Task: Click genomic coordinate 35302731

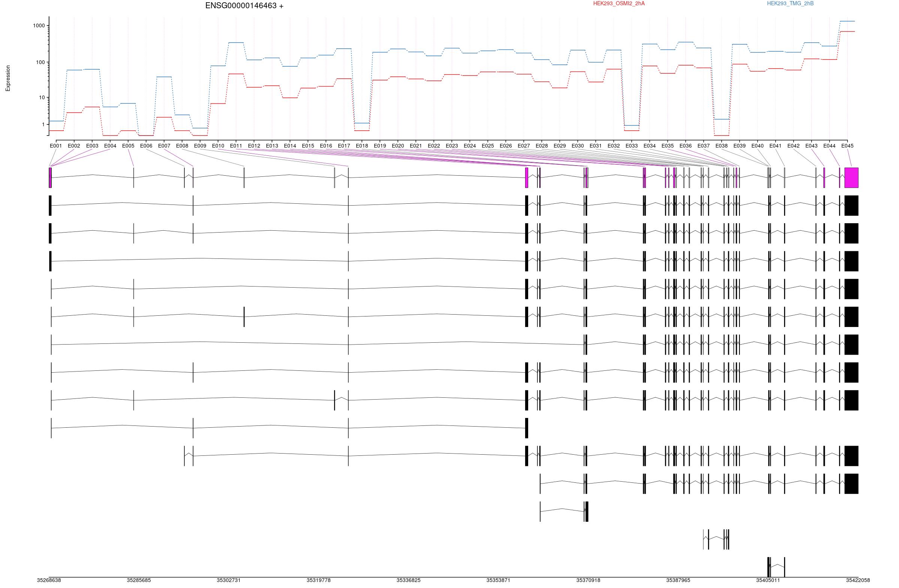Action: (x=228, y=580)
